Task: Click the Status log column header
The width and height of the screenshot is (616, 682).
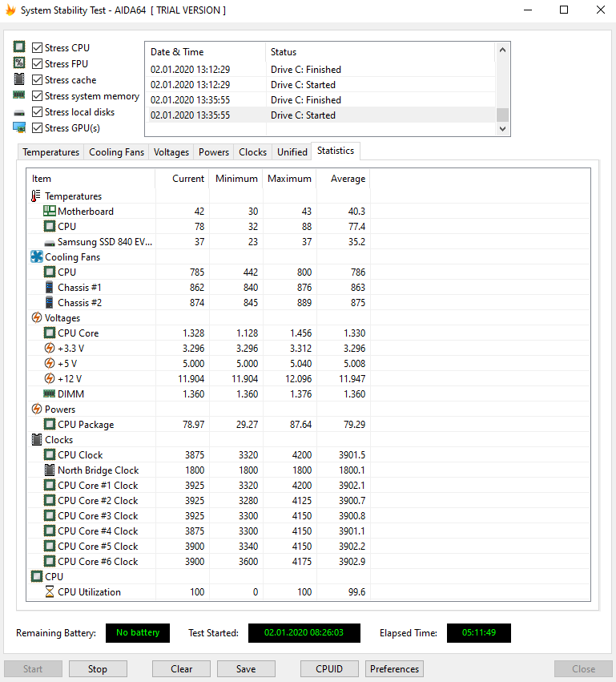Action: [x=380, y=52]
